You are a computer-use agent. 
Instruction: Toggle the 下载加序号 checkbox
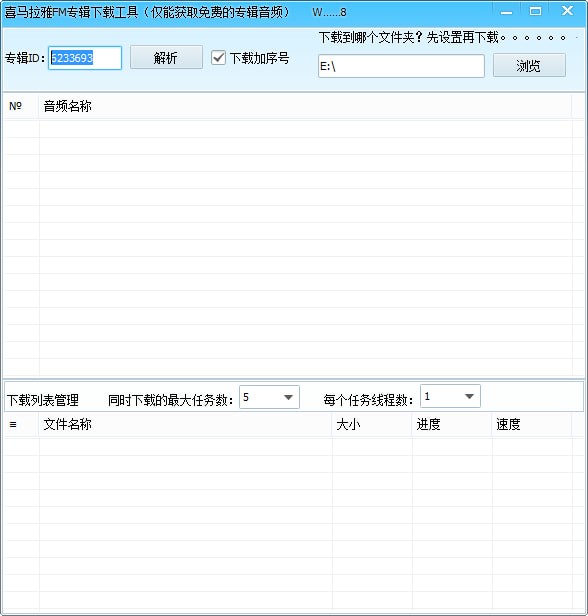[x=218, y=58]
